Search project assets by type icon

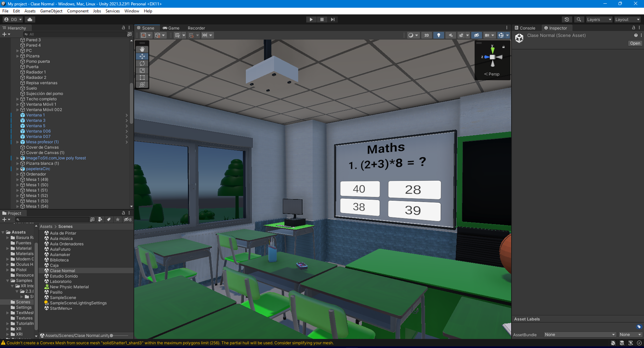[x=100, y=219]
